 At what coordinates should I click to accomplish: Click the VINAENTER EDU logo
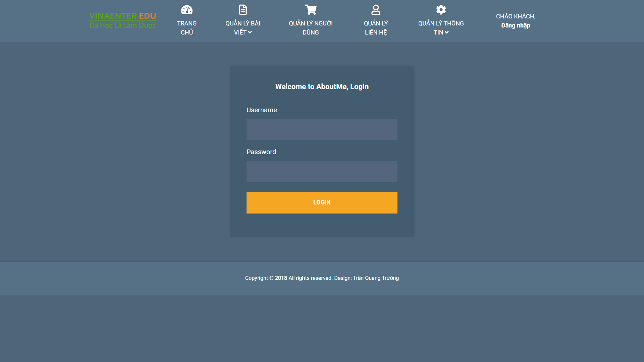pyautogui.click(x=122, y=20)
